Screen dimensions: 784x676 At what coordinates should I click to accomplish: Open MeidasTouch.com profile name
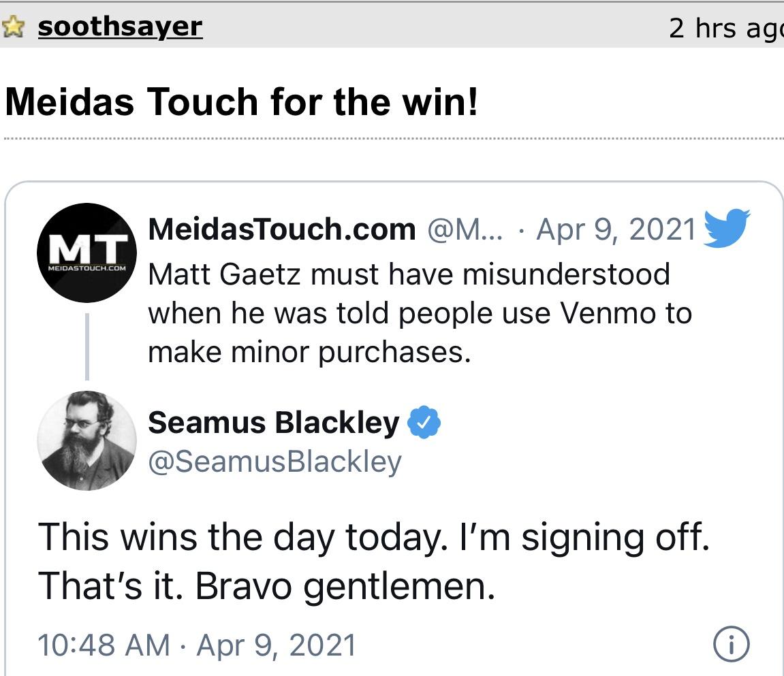283,229
